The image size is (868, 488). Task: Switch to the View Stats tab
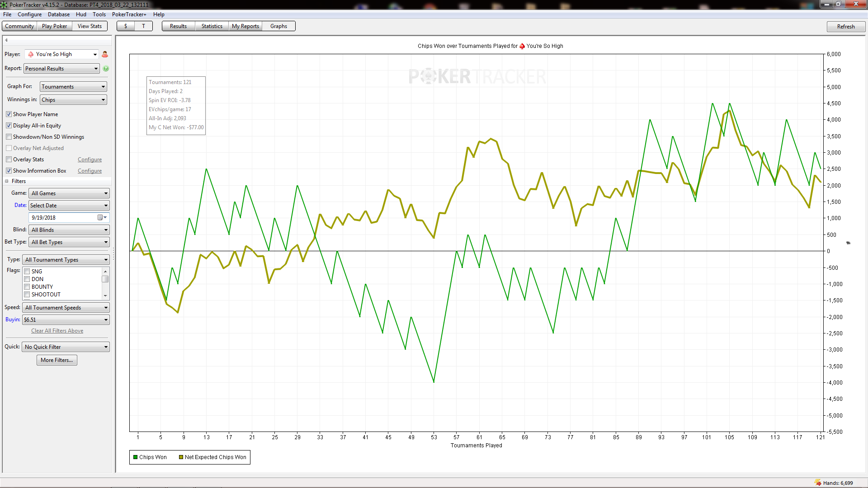(x=90, y=26)
